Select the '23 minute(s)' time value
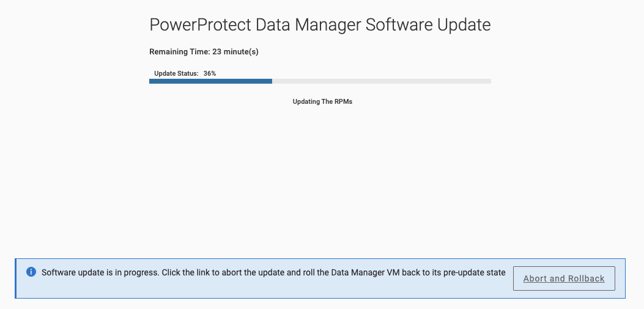 (235, 52)
